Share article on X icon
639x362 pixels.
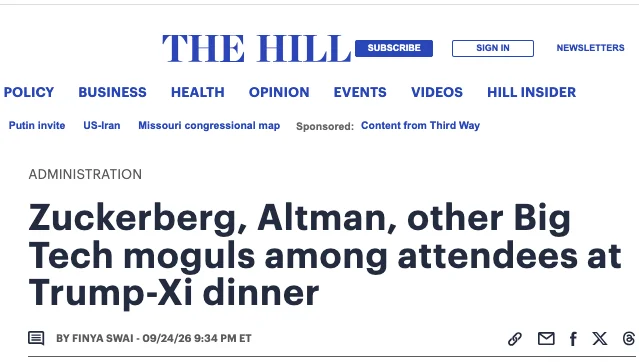pyautogui.click(x=599, y=338)
